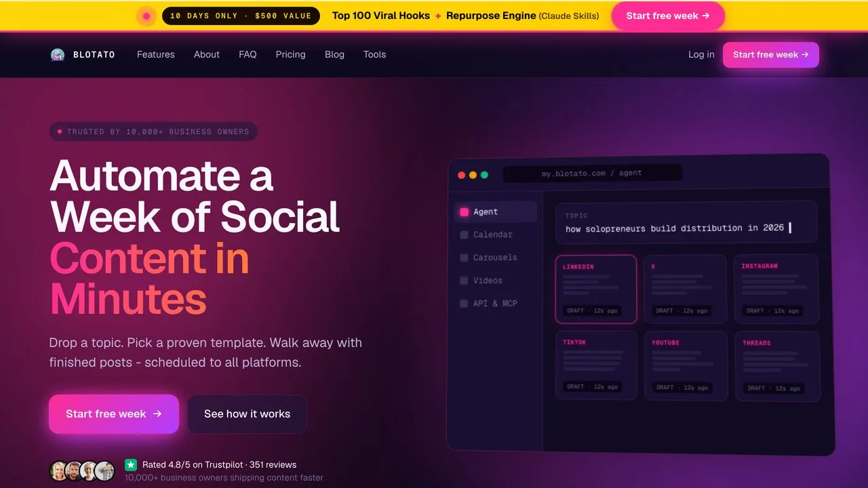
Task: Click the my.blotato.com / agent address bar
Action: (592, 174)
